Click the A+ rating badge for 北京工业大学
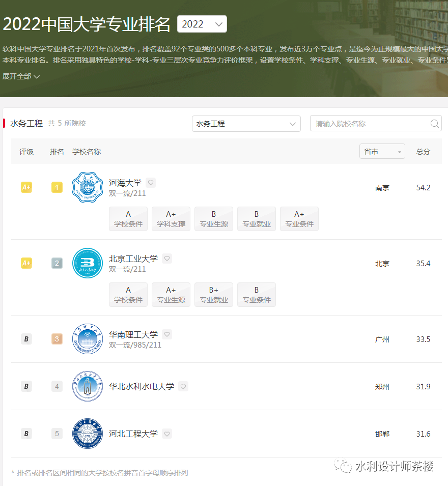 (26, 263)
